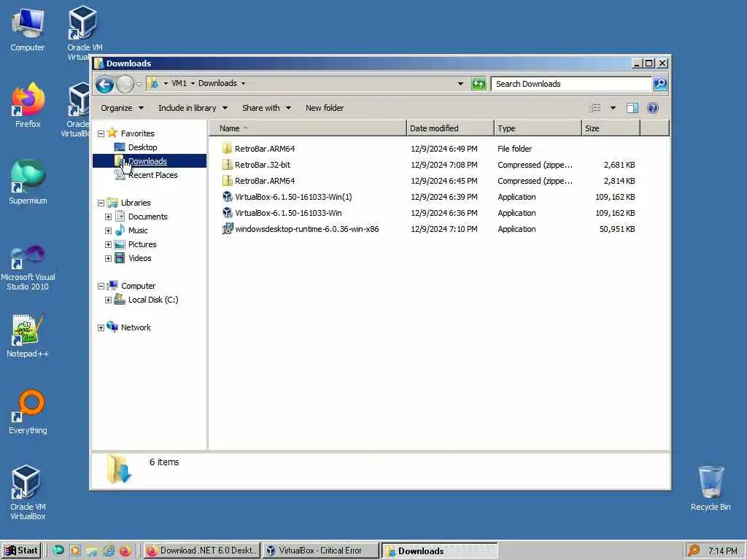Sort by Name column header
747x560 pixels.
(x=307, y=128)
